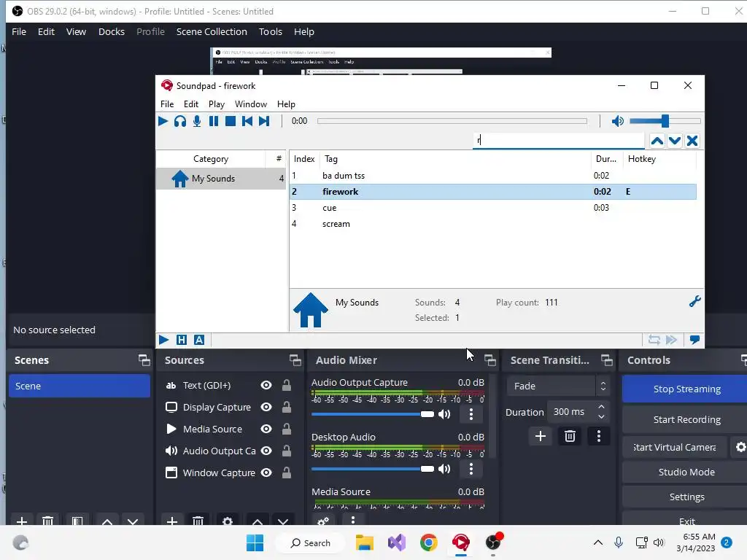Toggle the loop playback icon in Soundpad
Viewport: 747px width, 560px height.
[x=654, y=340]
